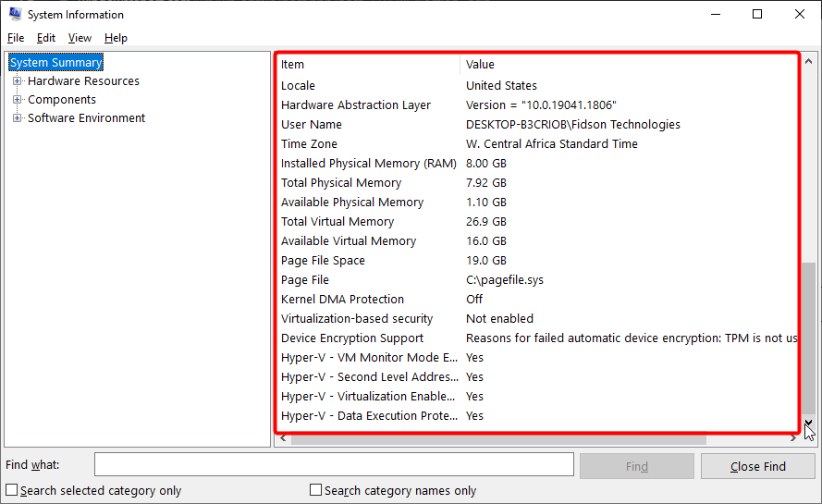The image size is (822, 504).
Task: Select the User Name row
Action: pos(537,124)
